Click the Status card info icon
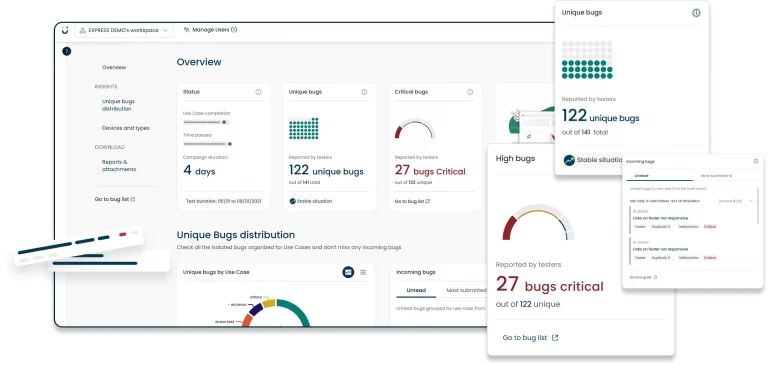 pos(258,92)
